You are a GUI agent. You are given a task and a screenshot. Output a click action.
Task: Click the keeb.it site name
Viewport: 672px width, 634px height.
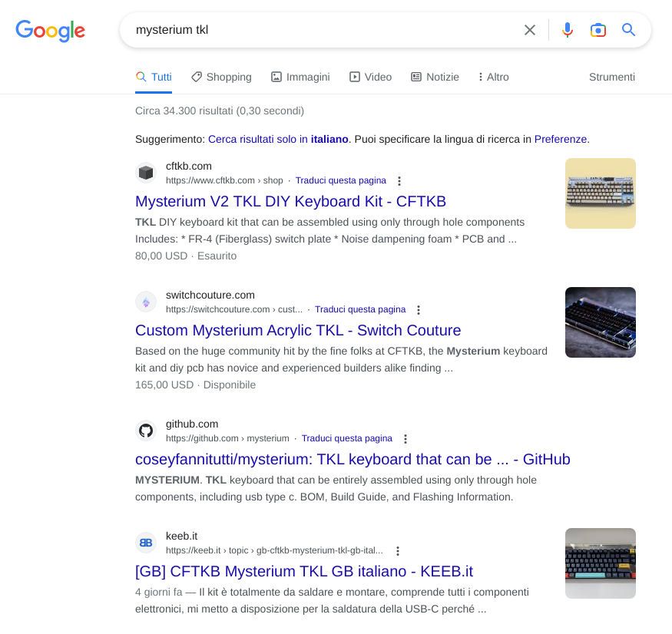pyautogui.click(x=181, y=537)
